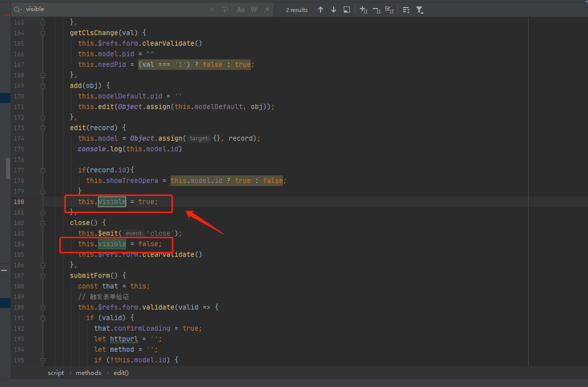Click 'confirmLoading' on line 192
The image size is (588, 387).
point(142,329)
